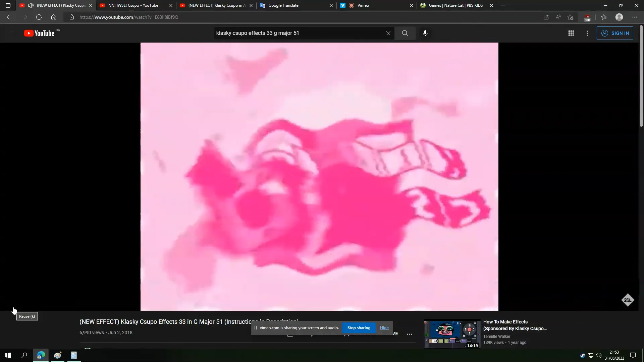Viewport: 644px width, 362px height.
Task: Open browser favorites star icon
Action: tap(603, 17)
